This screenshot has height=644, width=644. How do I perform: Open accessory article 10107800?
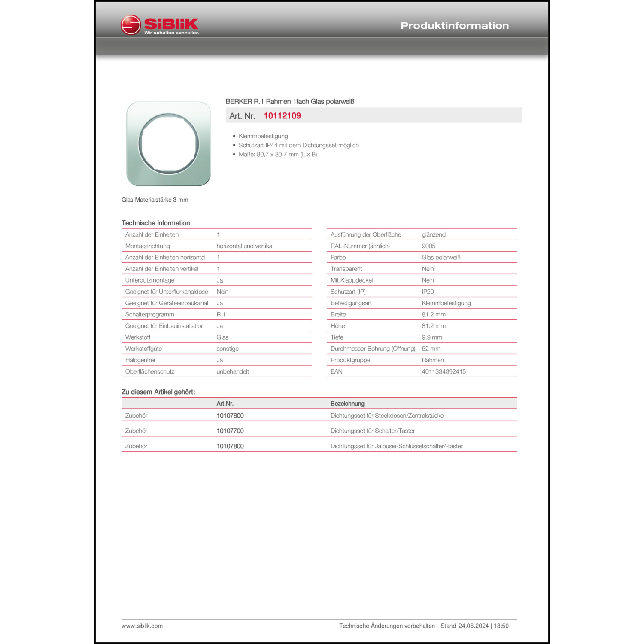pyautogui.click(x=230, y=446)
